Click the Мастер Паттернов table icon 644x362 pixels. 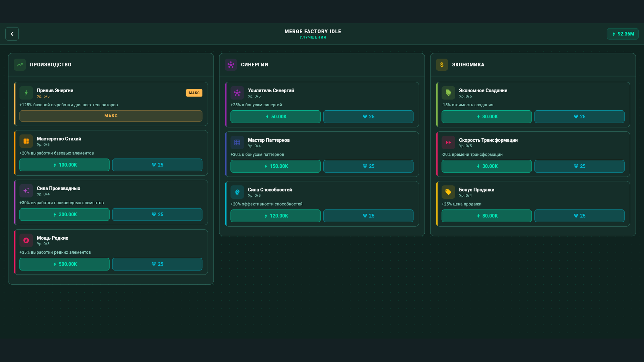[237, 142]
